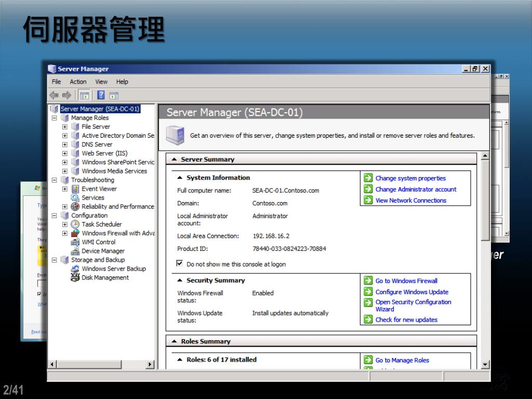Collapse the Manage Roles tree node
Screen dimensions: 532x399
tap(54, 118)
